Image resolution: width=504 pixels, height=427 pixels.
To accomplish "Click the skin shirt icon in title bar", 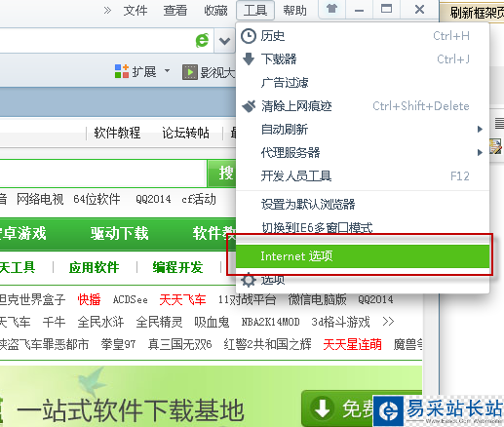I will 331,9.
